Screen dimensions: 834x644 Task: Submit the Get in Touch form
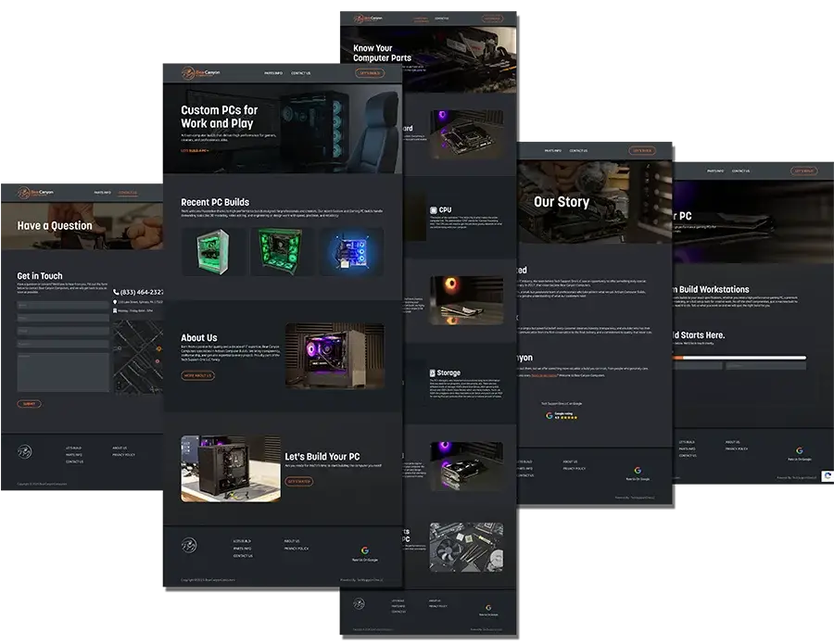point(29,404)
